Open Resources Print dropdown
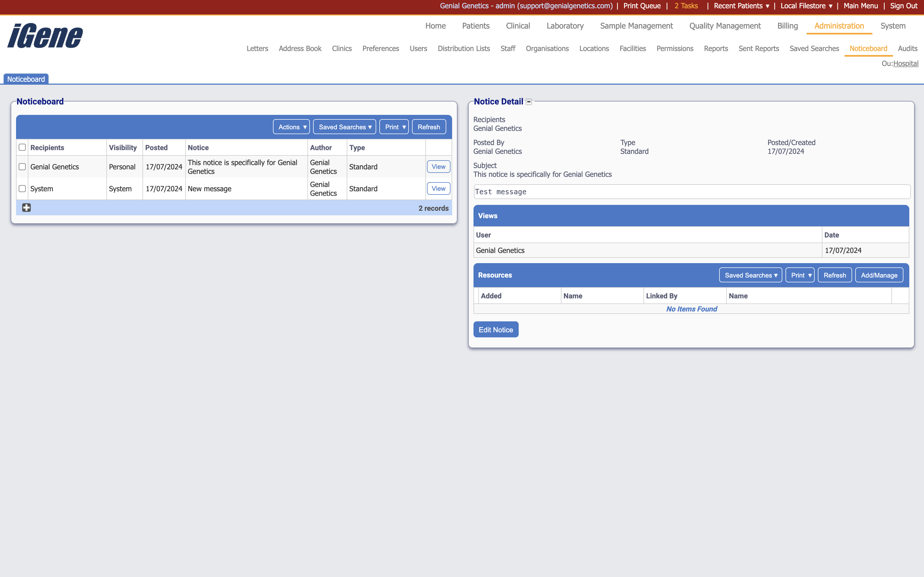Image resolution: width=924 pixels, height=577 pixels. click(x=800, y=275)
